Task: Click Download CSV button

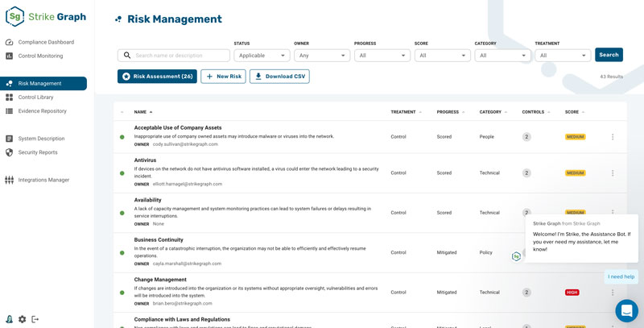Action: click(x=279, y=77)
